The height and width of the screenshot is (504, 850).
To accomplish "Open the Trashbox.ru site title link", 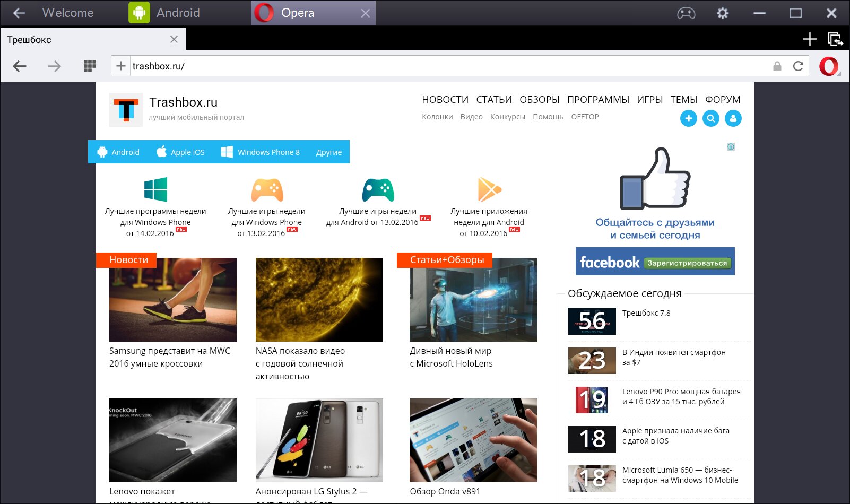I will (x=184, y=102).
